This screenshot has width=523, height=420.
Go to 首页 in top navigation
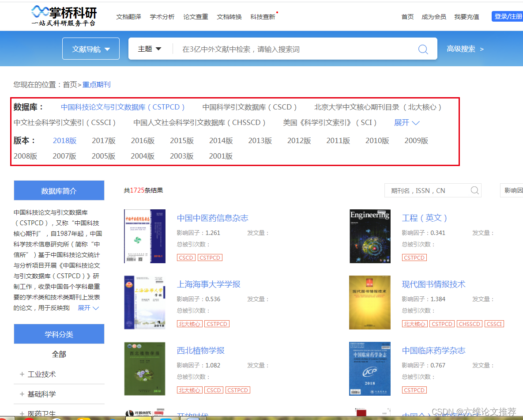click(x=407, y=17)
